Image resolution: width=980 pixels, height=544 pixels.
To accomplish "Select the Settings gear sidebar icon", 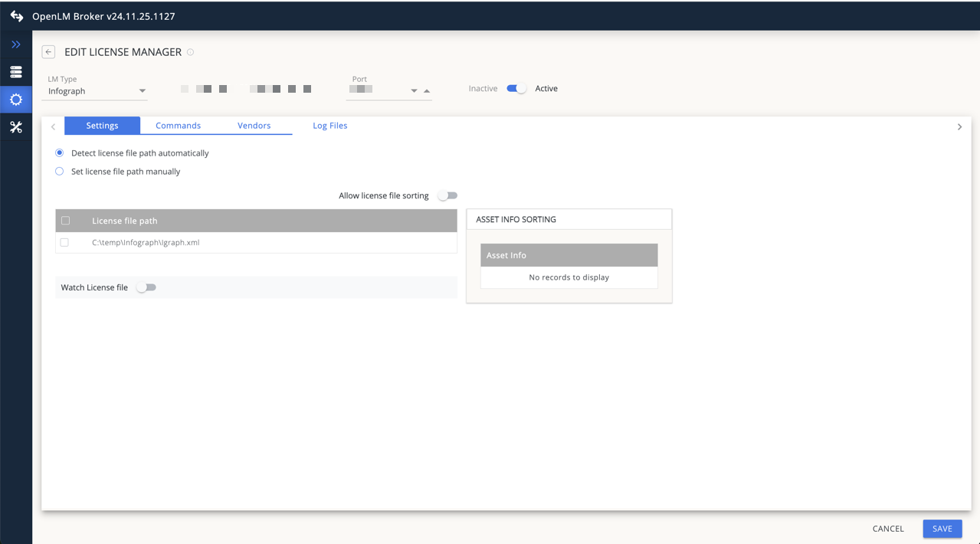I will (16, 99).
